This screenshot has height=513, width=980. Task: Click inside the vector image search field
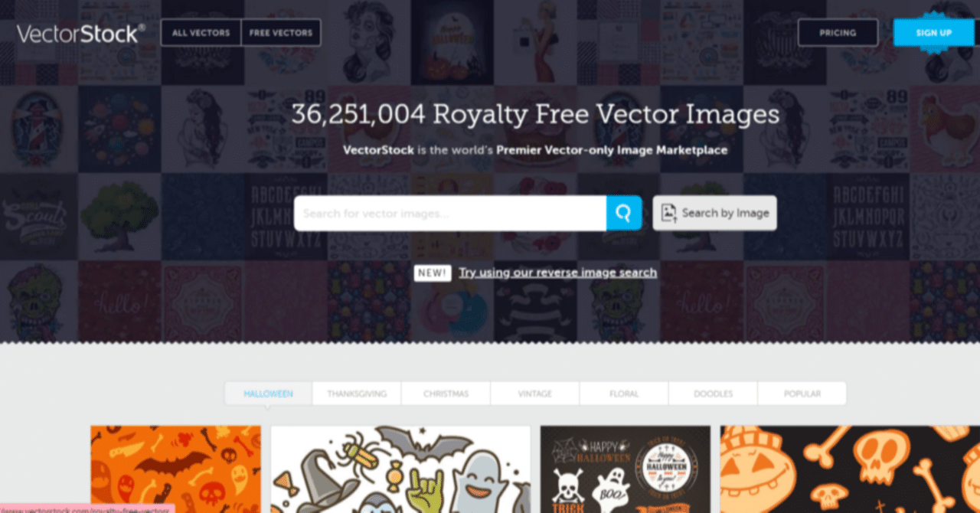(x=450, y=213)
